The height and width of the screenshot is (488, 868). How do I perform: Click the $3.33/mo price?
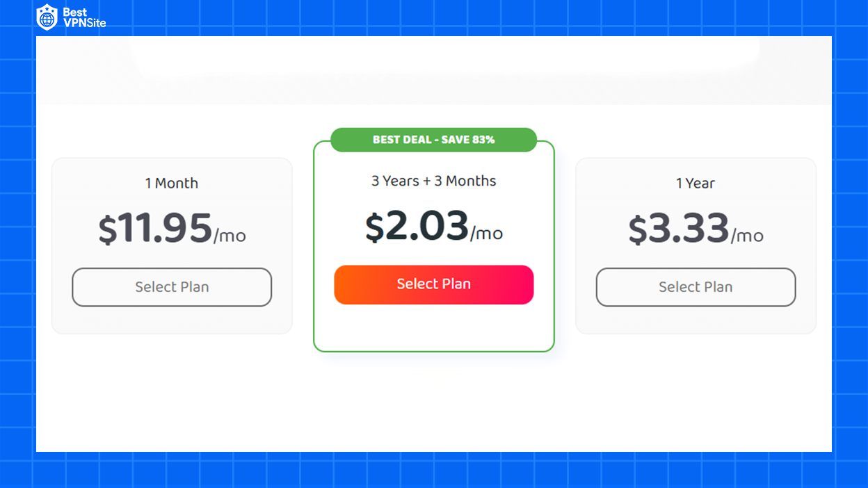click(696, 229)
